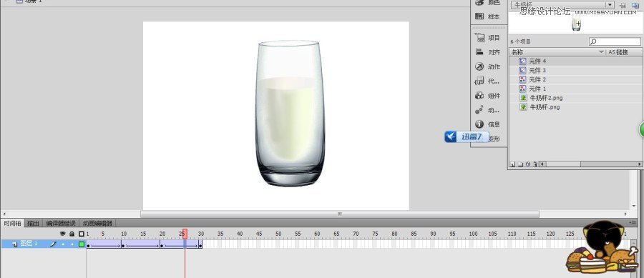Viewport: 644px width, 278px height.
Task: Switch to the 输出 tab
Action: click(x=34, y=224)
